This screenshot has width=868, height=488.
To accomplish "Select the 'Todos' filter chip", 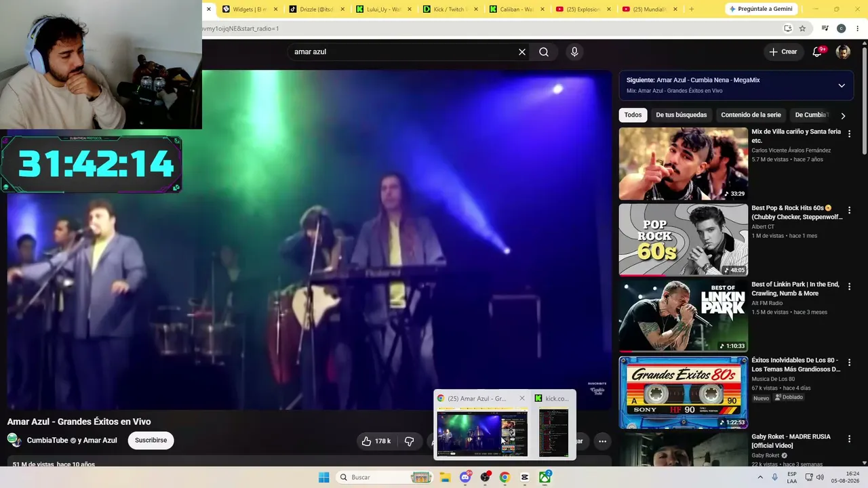I will coord(633,115).
